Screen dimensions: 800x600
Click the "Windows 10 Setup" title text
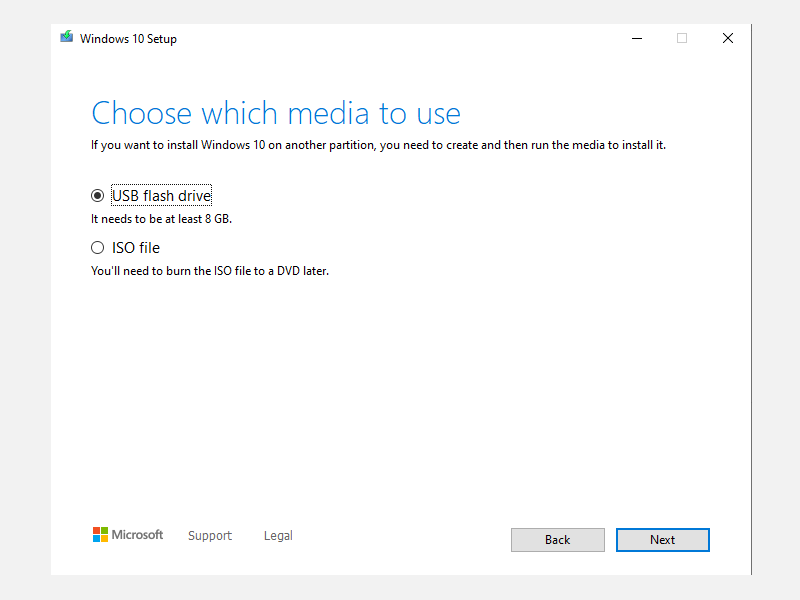(128, 39)
